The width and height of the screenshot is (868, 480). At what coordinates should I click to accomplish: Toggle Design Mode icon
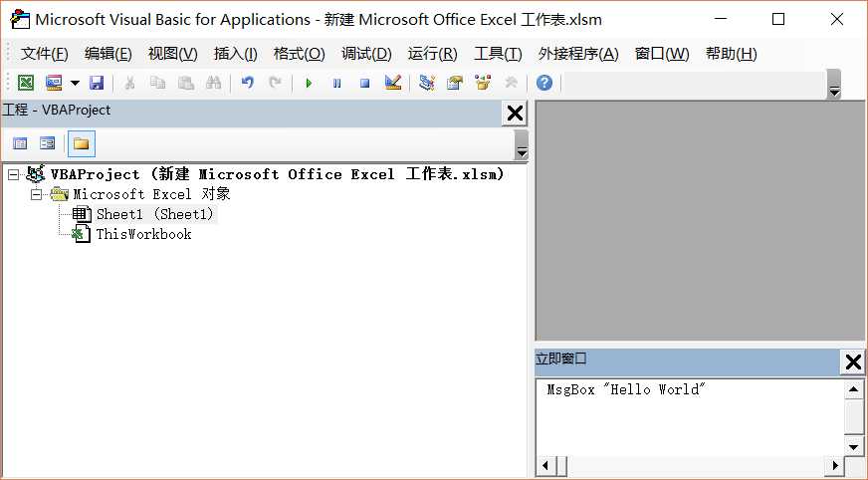click(x=393, y=83)
